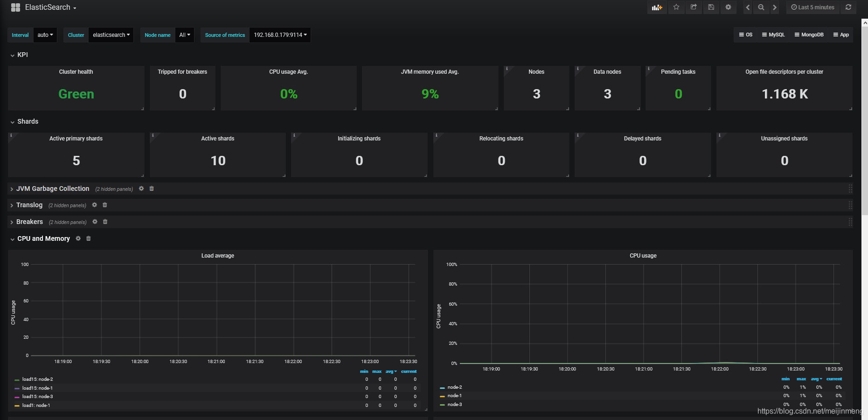Open Breakers row settings gear
This screenshot has width=868, height=420.
(x=95, y=222)
